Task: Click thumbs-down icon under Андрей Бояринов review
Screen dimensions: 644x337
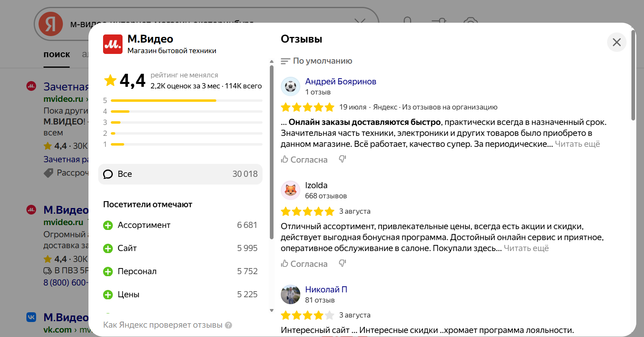Action: 342,159
